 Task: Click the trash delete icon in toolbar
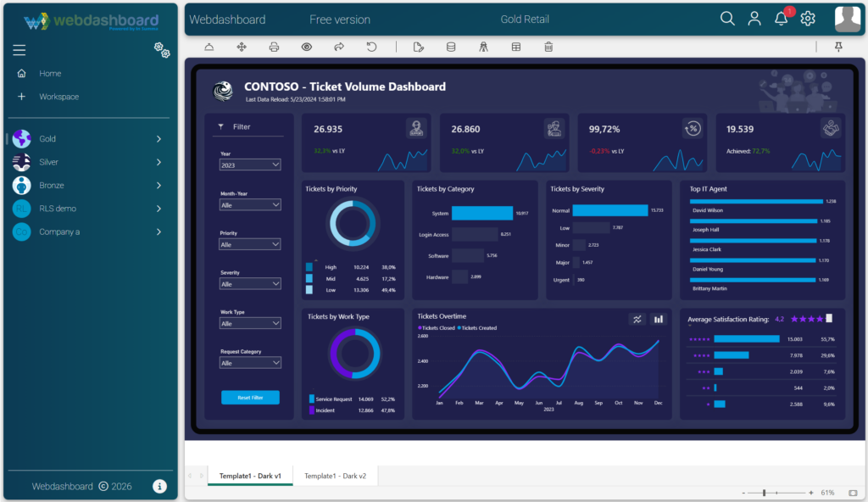click(548, 47)
